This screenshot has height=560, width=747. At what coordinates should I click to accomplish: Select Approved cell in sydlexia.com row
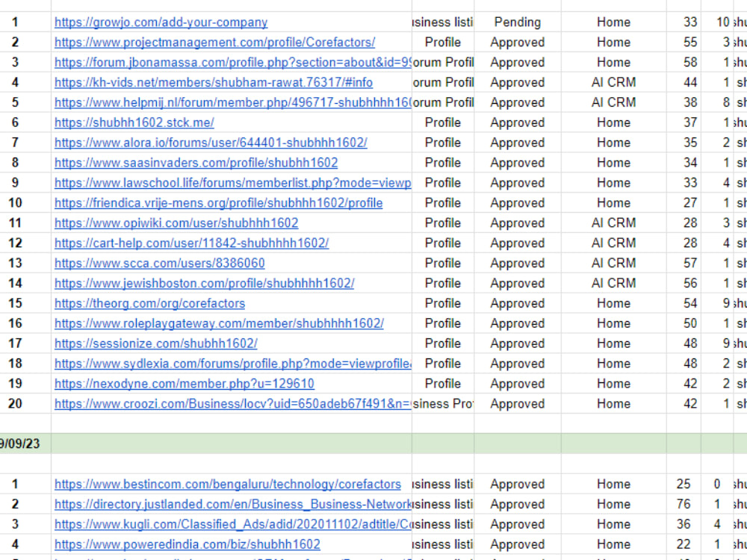(518, 364)
